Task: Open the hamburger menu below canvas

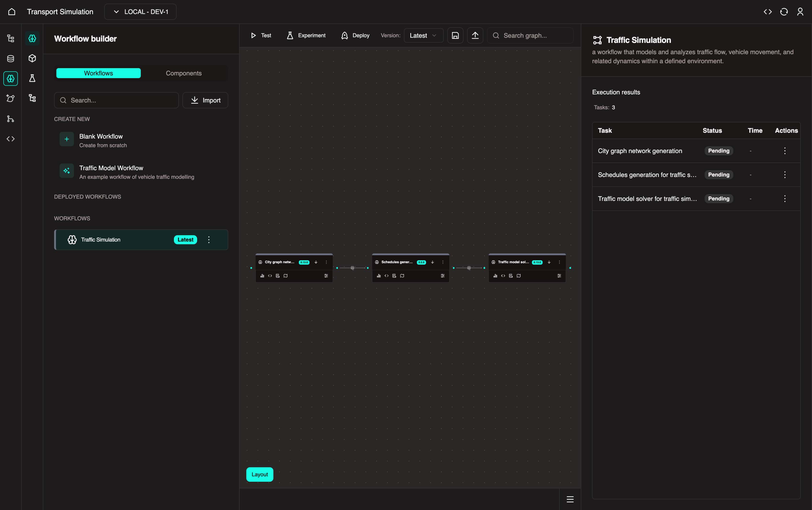Action: click(x=570, y=499)
